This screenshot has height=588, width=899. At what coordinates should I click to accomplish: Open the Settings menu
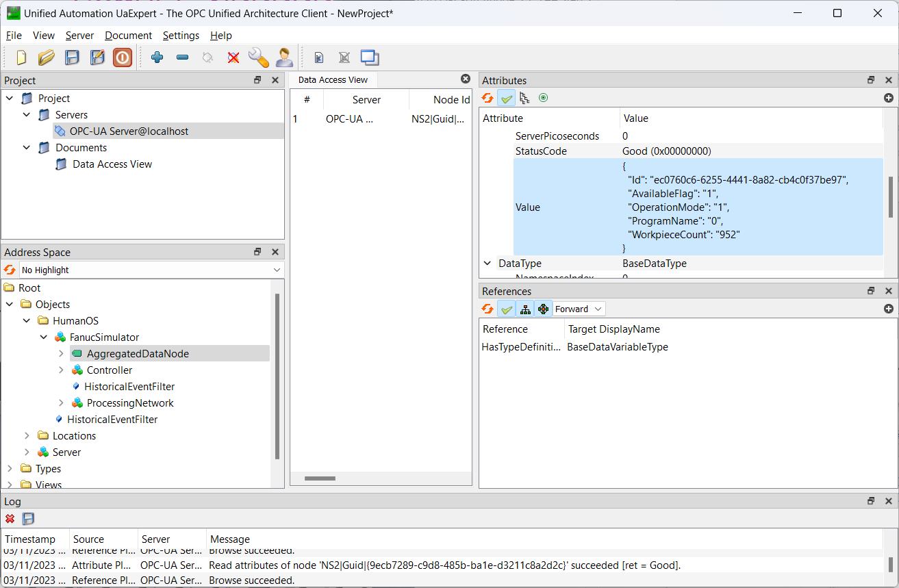181,36
